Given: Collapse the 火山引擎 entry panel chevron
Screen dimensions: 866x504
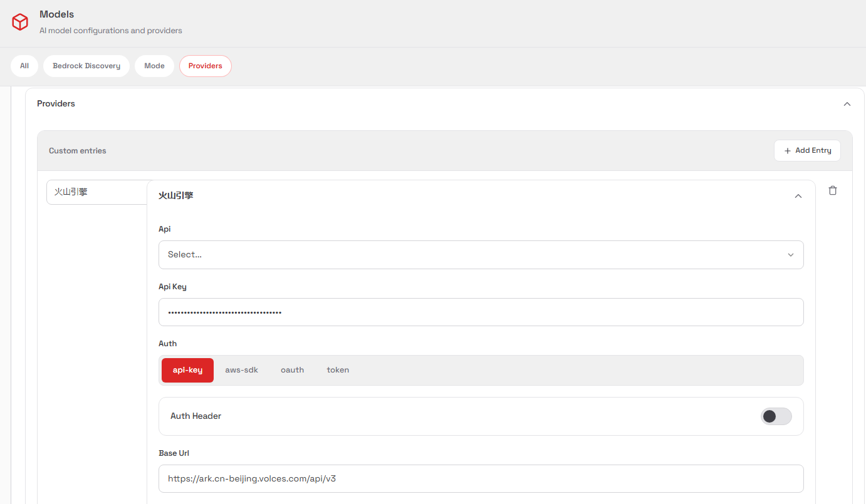Looking at the screenshot, I should (x=798, y=196).
